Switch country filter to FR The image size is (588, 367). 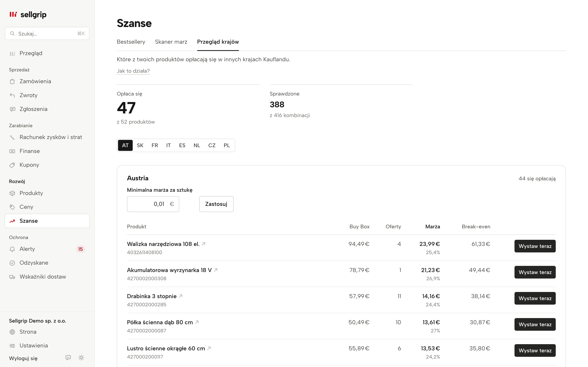(155, 145)
